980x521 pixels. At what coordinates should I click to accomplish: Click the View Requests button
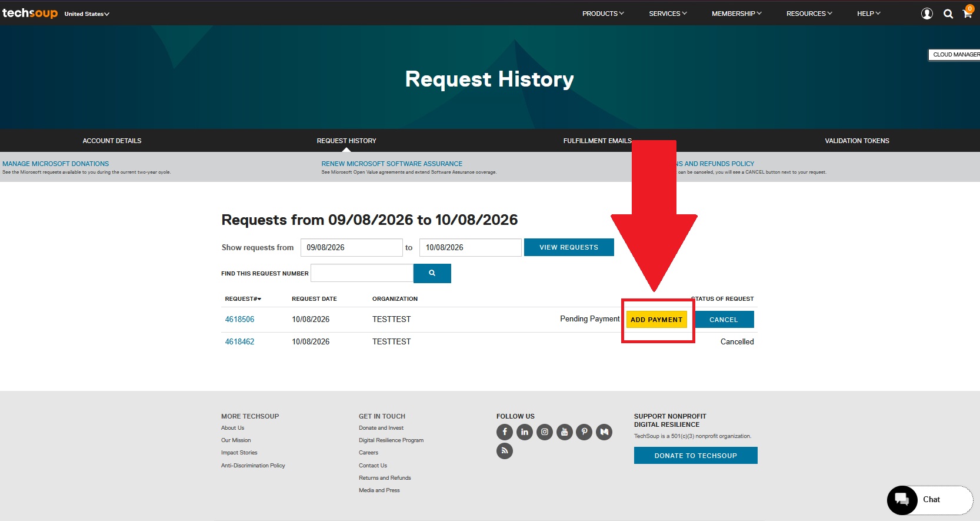pyautogui.click(x=569, y=247)
